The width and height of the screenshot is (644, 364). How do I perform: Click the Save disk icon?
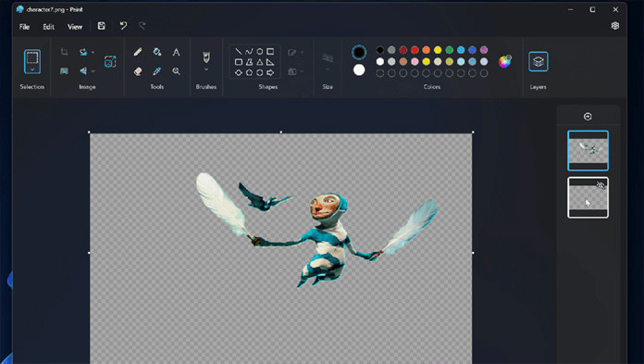tap(101, 26)
